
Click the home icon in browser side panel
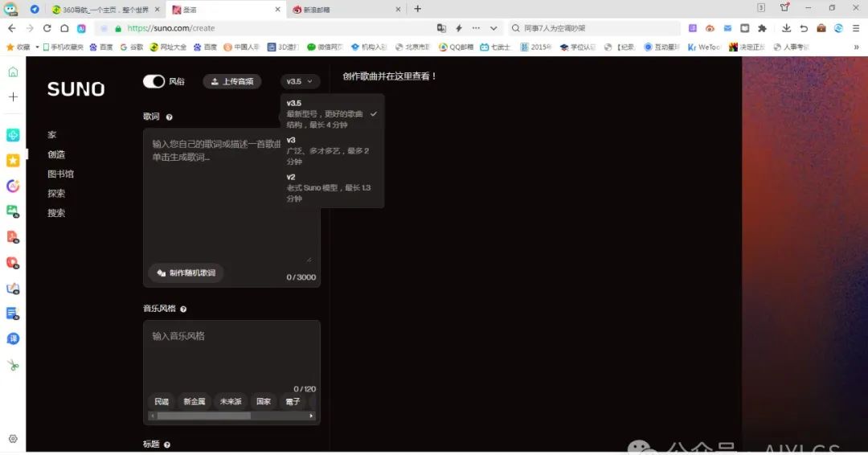click(x=13, y=72)
